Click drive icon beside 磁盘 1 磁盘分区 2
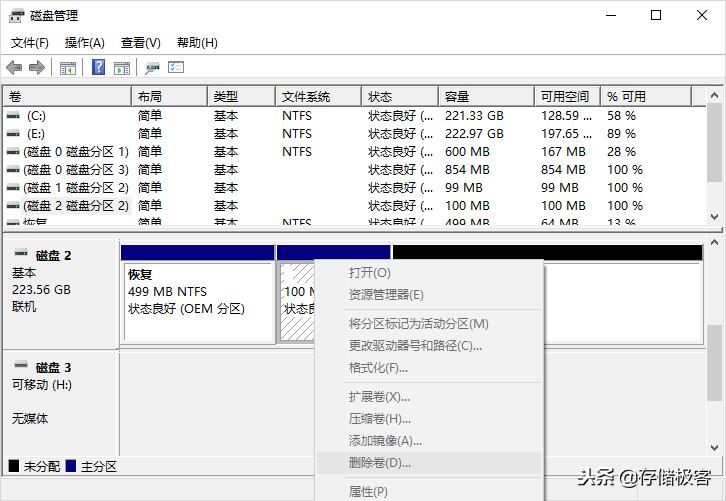The width and height of the screenshot is (726, 501). pos(13,188)
